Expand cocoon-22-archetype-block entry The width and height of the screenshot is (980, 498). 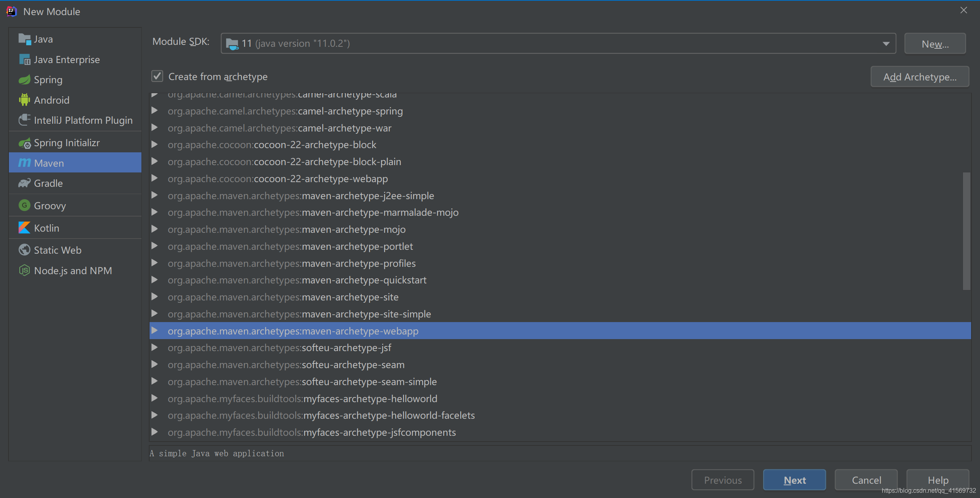coord(155,145)
